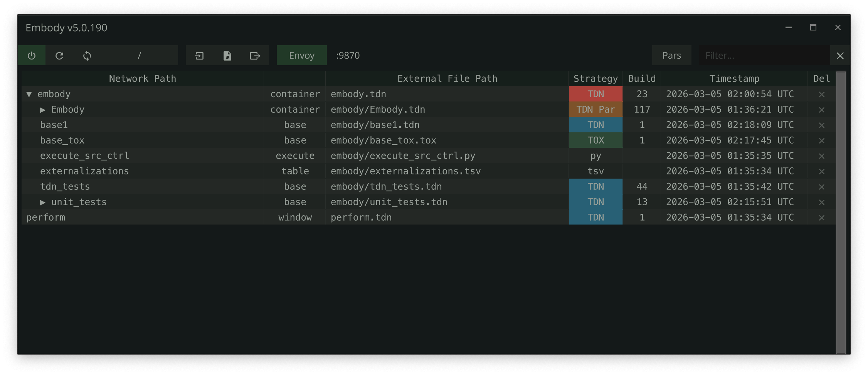
Task: Delete the embody.tdn row entry
Action: [x=822, y=95]
